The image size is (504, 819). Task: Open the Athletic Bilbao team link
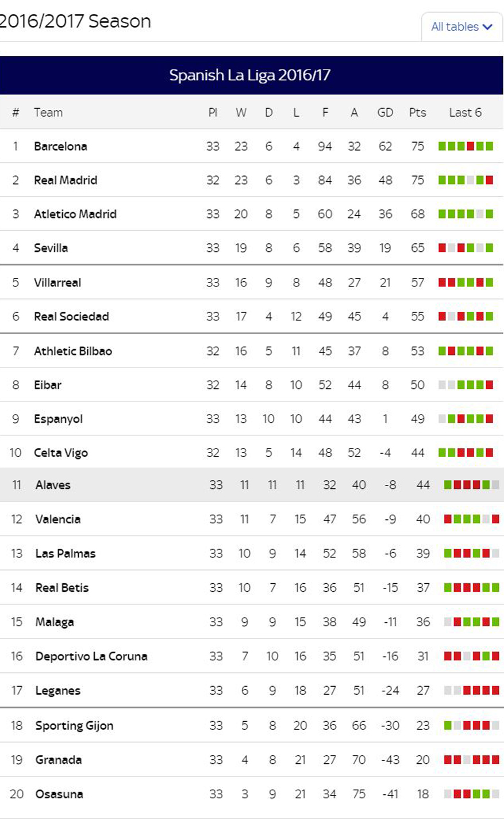[x=73, y=351]
